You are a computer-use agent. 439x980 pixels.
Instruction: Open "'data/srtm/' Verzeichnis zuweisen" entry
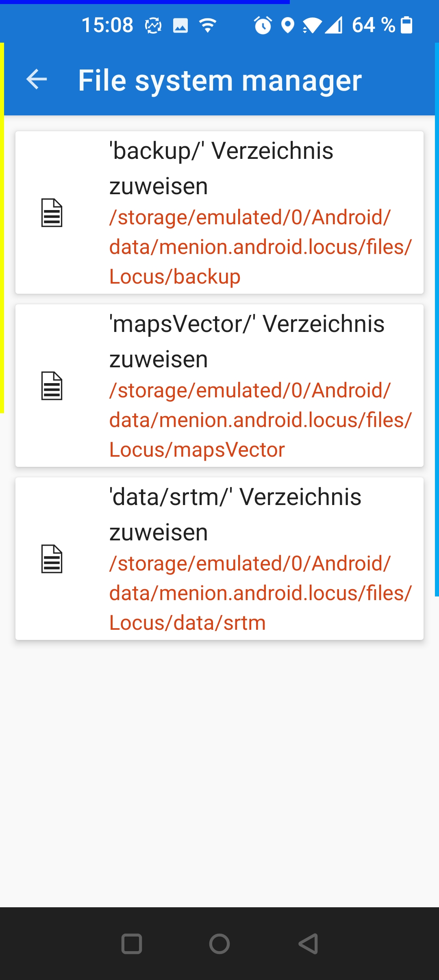click(x=235, y=514)
